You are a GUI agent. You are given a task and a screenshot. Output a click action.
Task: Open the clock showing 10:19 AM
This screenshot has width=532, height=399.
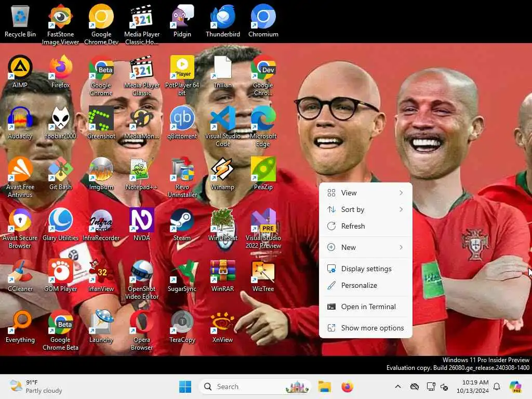pyautogui.click(x=473, y=387)
